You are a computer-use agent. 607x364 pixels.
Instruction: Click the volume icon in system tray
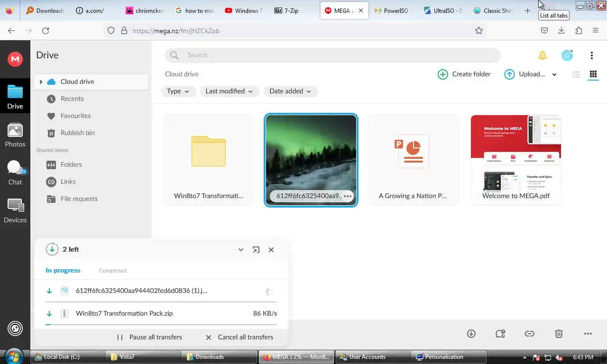[559, 357]
